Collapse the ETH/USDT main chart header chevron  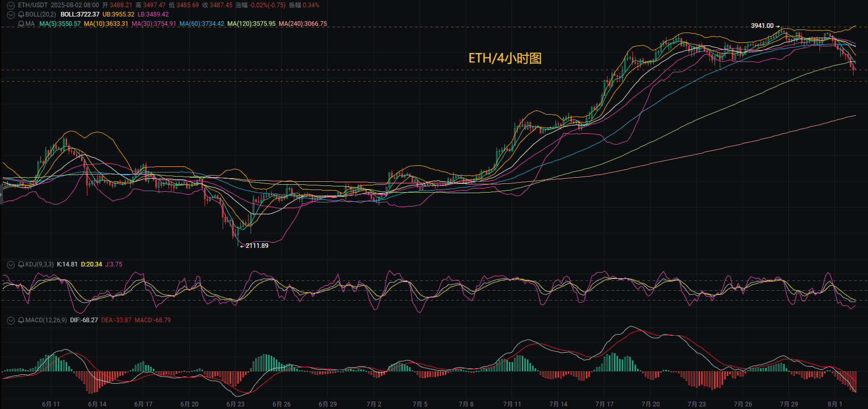(x=10, y=5)
